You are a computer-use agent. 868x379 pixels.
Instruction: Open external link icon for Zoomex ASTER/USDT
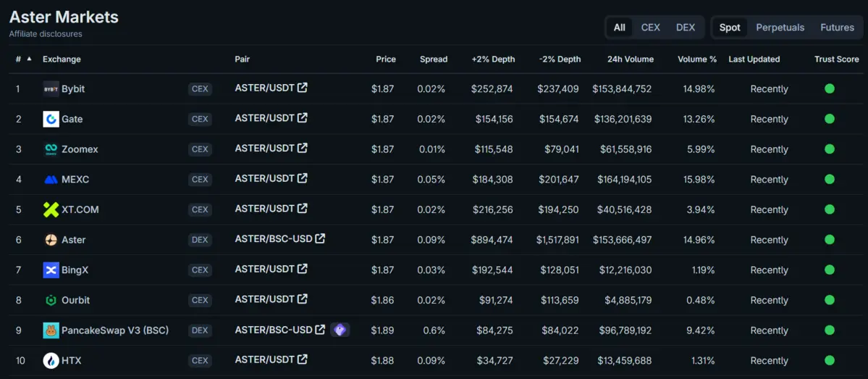click(303, 149)
